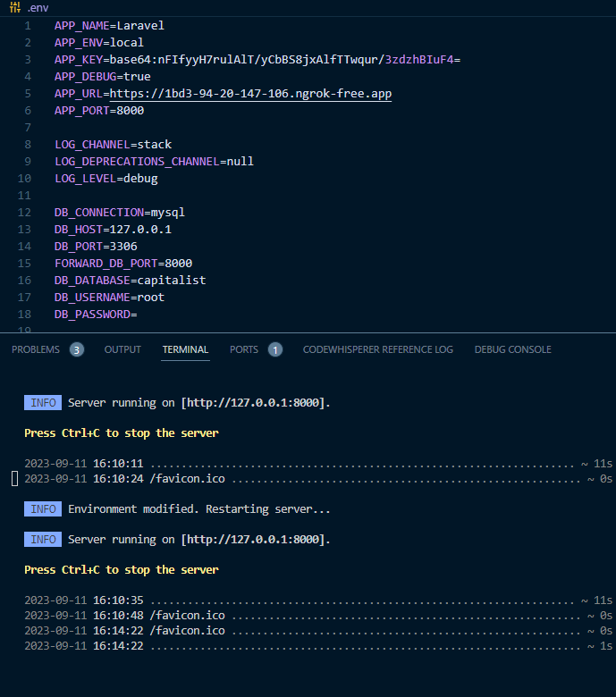Image resolution: width=616 pixels, height=697 pixels.
Task: Click DB_DATABASE=capitalist line
Action: click(130, 281)
